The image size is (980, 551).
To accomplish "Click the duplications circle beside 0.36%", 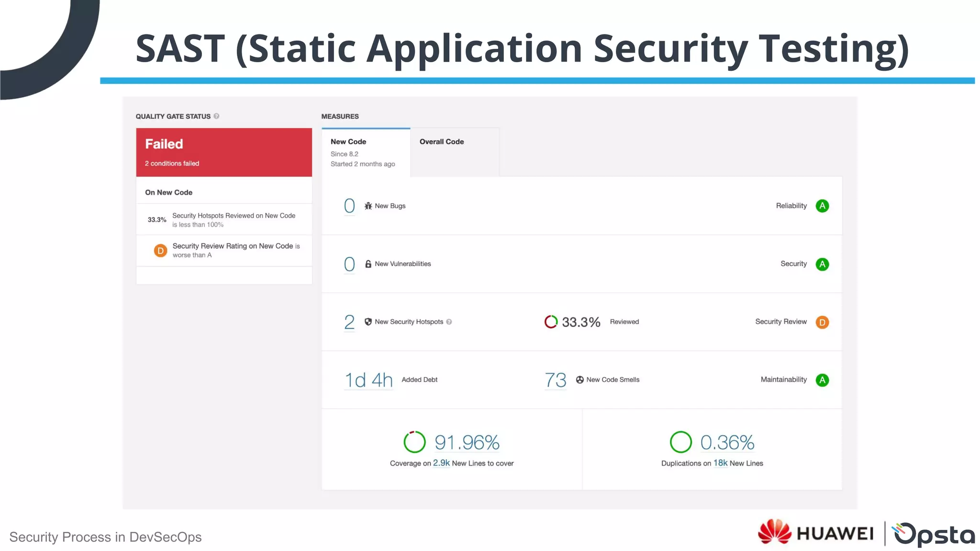I will pyautogui.click(x=680, y=442).
